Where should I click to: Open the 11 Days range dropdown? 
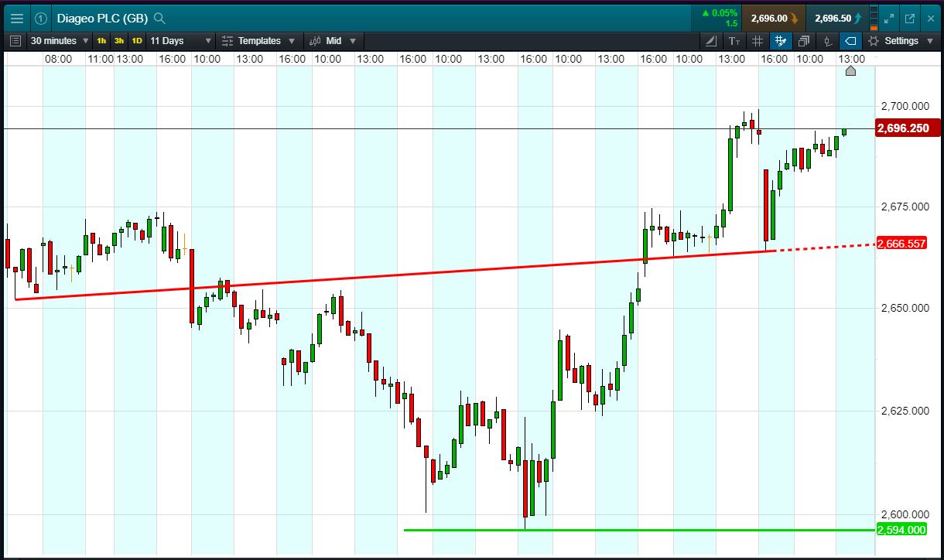[180, 41]
